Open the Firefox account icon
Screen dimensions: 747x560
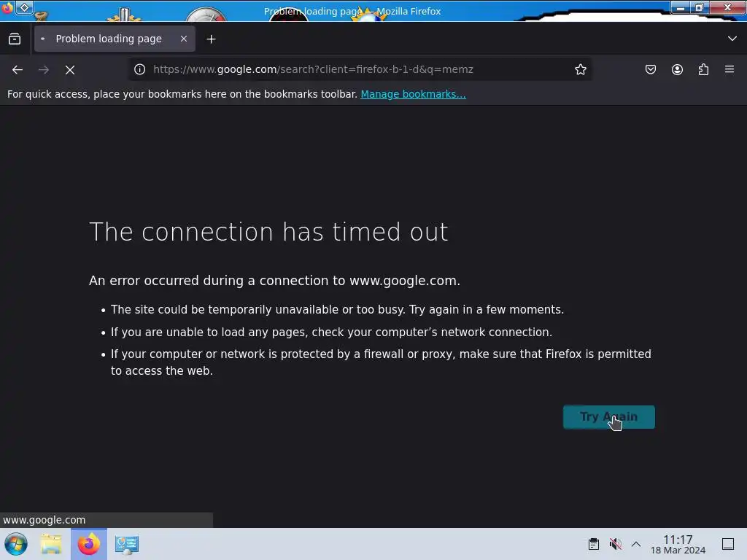click(677, 69)
